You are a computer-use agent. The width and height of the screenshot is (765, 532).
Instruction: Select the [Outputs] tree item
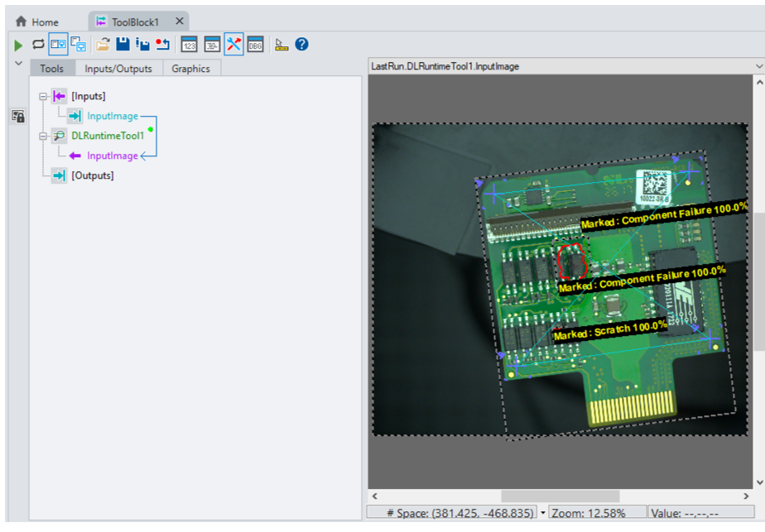pos(92,175)
